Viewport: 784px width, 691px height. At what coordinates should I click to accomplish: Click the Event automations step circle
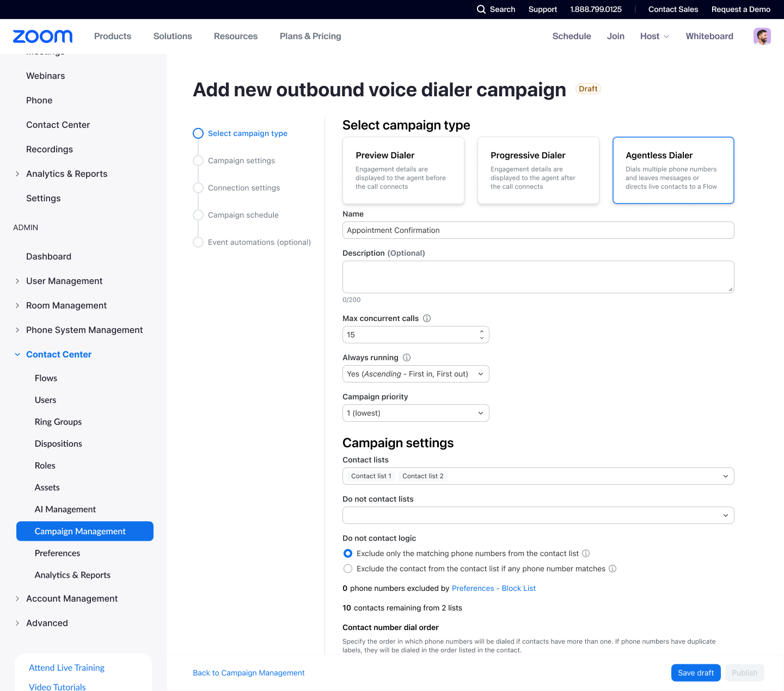click(198, 242)
